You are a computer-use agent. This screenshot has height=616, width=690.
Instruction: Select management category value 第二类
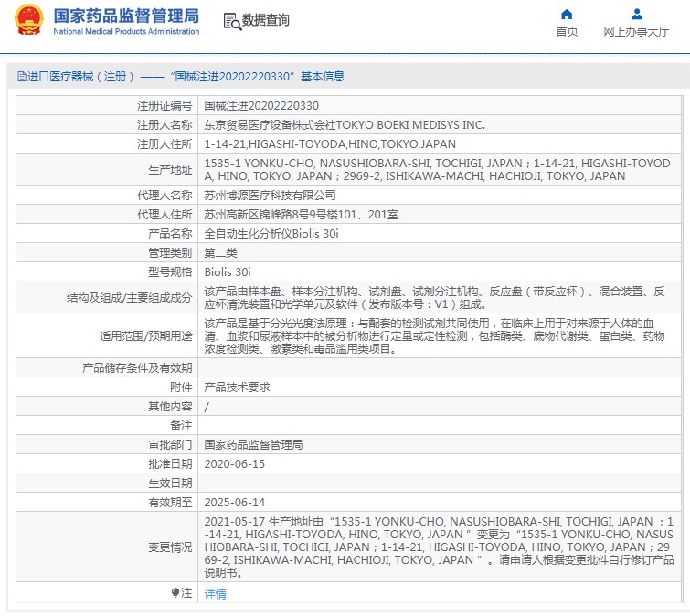tap(220, 253)
